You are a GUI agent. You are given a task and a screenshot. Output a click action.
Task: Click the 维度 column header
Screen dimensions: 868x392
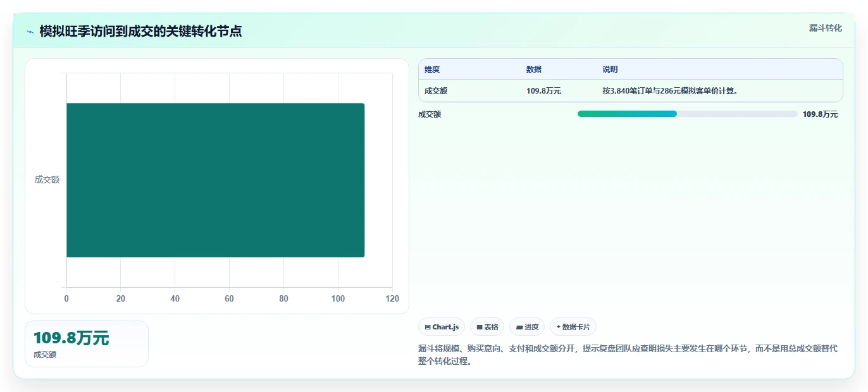click(x=432, y=70)
